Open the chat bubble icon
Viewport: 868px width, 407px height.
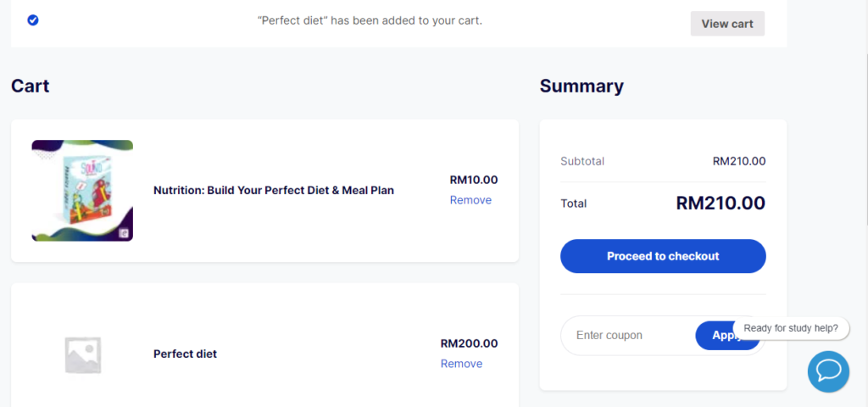827,371
